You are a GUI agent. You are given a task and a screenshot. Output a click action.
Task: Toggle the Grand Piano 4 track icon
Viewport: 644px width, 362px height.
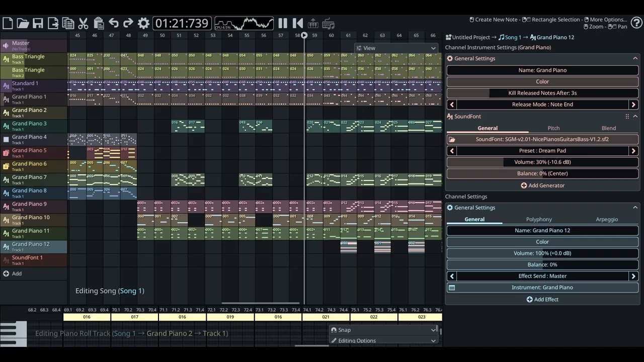[x=6, y=139]
